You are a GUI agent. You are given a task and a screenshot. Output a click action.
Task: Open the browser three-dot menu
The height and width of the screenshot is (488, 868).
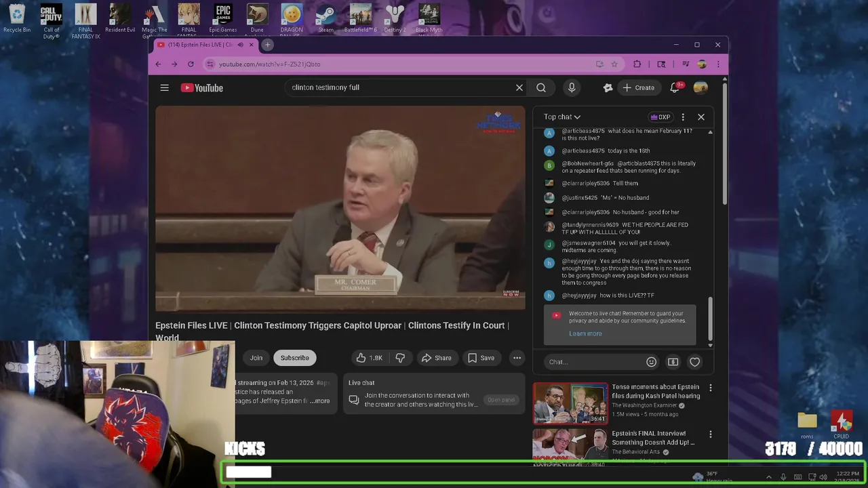pyautogui.click(x=717, y=64)
